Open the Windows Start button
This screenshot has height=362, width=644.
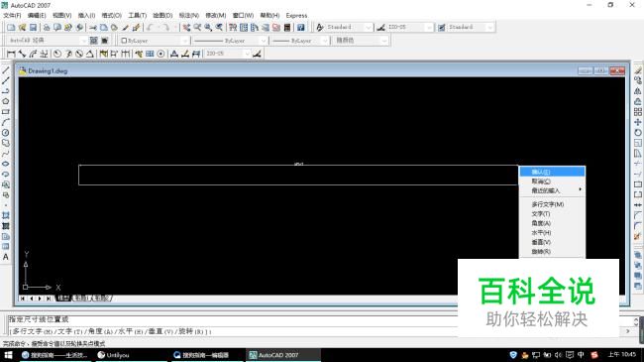click(x=8, y=355)
